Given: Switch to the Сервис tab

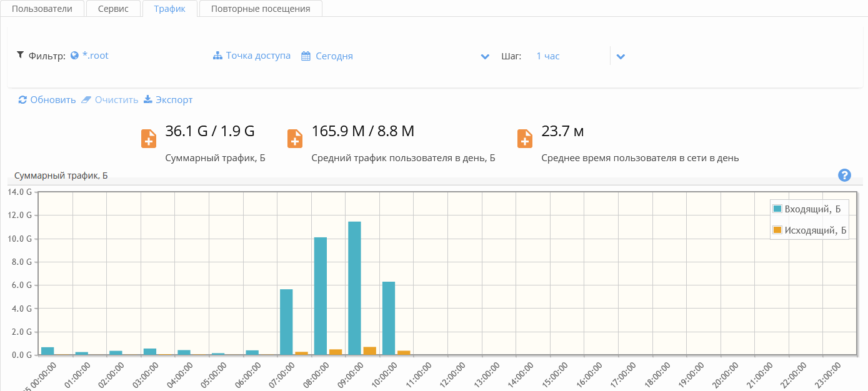Looking at the screenshot, I should click(x=113, y=9).
